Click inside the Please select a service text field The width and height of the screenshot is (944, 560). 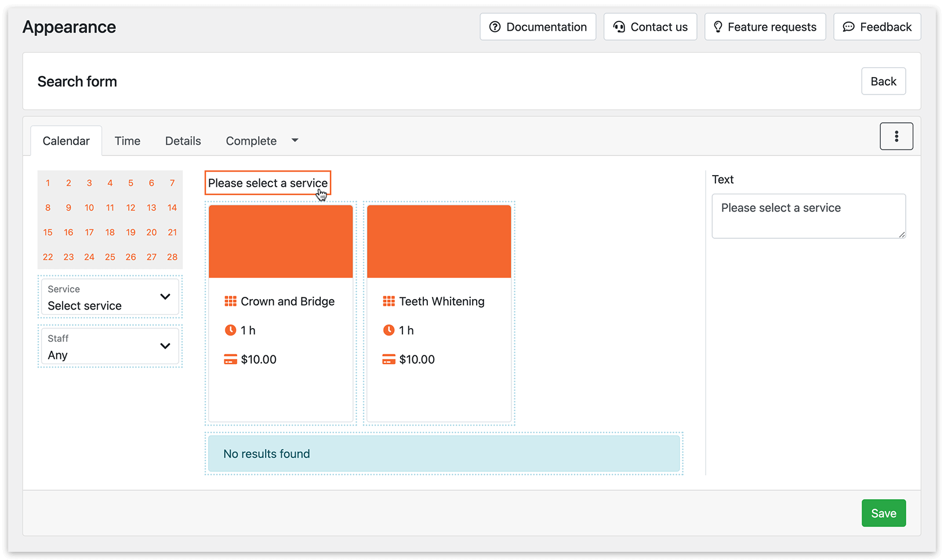[x=808, y=216]
